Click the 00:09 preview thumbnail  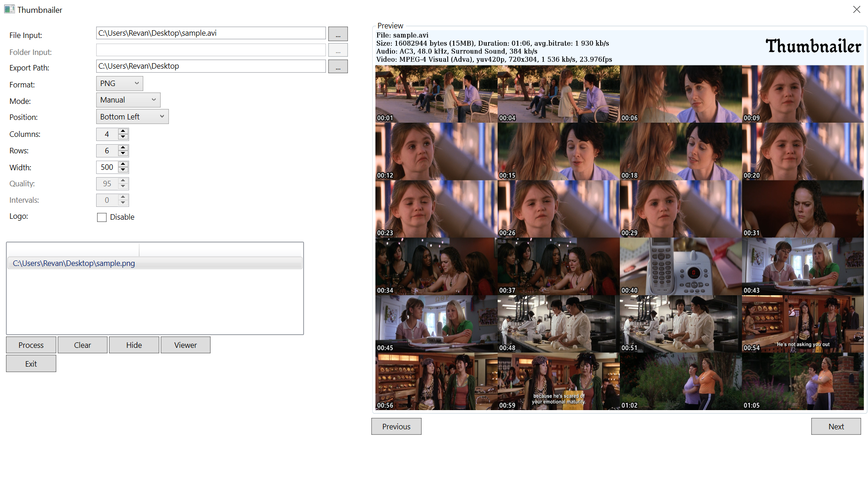(803, 94)
